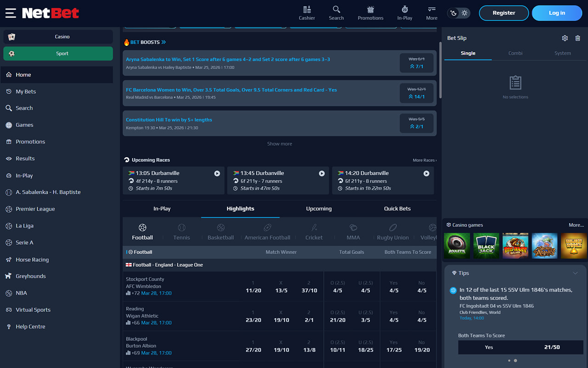Open Serie A in sidebar
This screenshot has width=588, height=368.
(57, 242)
